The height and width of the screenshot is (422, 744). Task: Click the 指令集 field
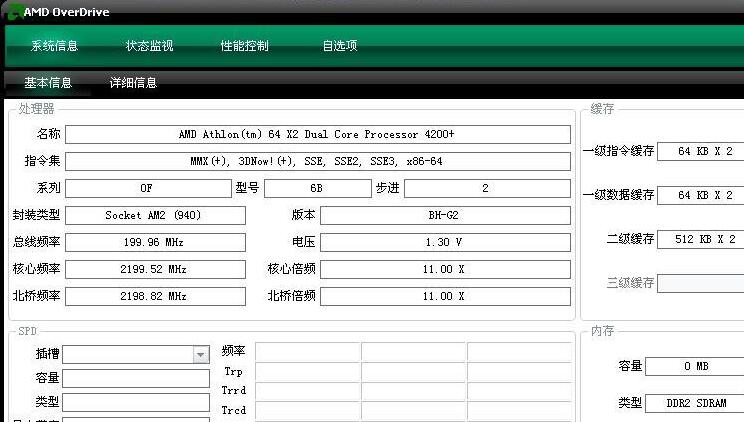(317, 161)
